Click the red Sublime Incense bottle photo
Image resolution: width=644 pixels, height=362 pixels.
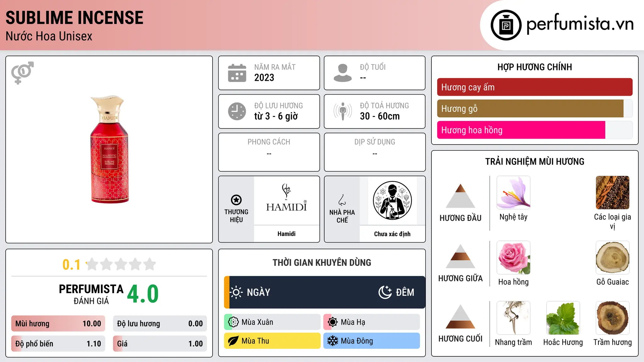pyautogui.click(x=109, y=150)
